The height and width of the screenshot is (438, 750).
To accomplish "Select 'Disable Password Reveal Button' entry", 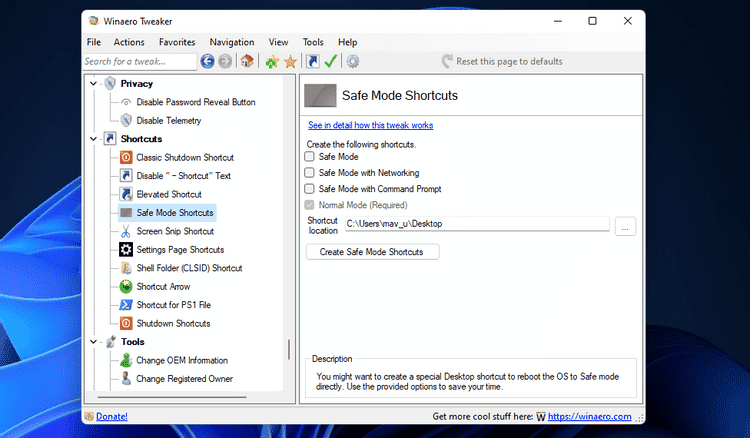I will tap(196, 102).
